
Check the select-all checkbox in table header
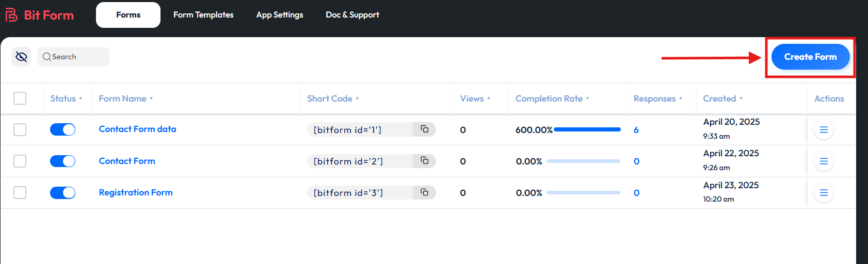tap(20, 98)
